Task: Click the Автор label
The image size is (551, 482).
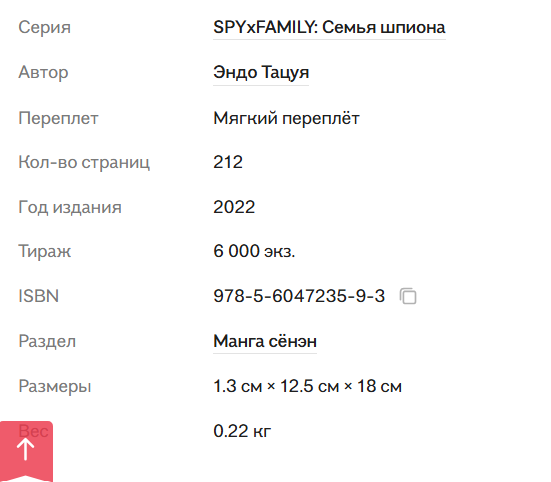Action: [x=43, y=72]
